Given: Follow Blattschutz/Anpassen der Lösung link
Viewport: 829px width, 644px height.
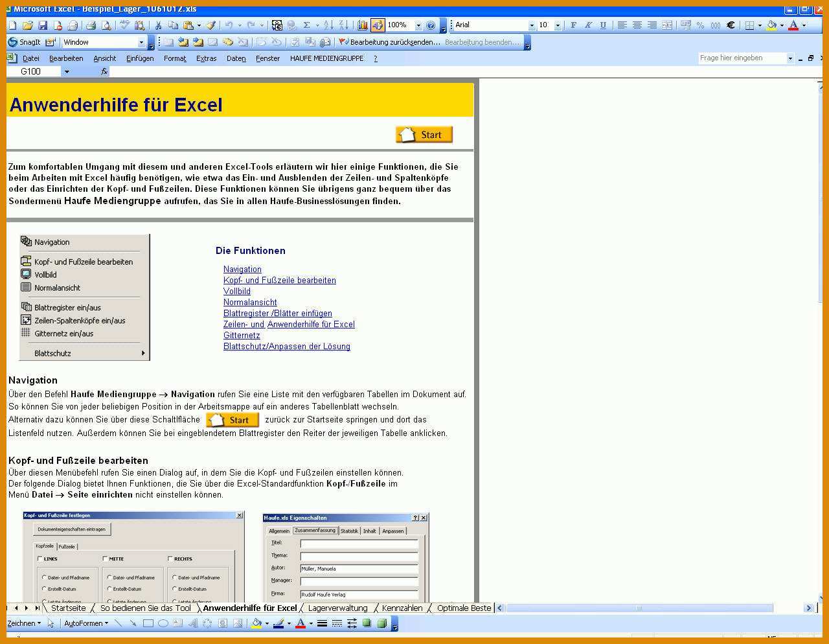Looking at the screenshot, I should pos(287,347).
